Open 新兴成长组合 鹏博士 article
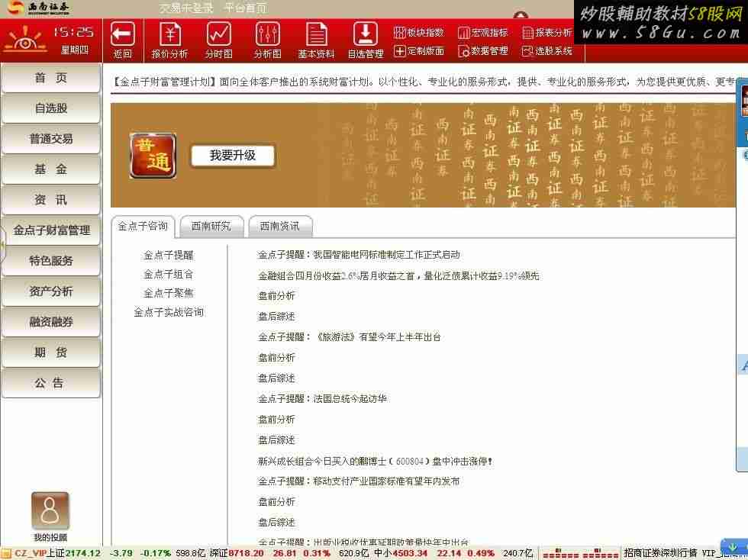Image resolution: width=748 pixels, height=560 pixels. click(x=375, y=462)
